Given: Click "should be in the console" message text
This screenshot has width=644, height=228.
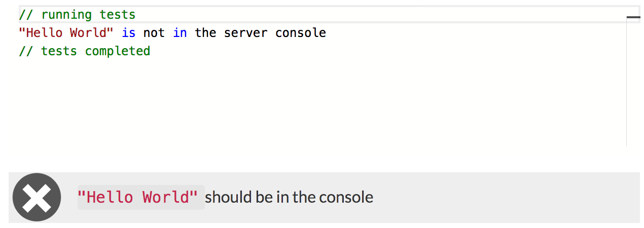Looking at the screenshot, I should click(x=289, y=197).
